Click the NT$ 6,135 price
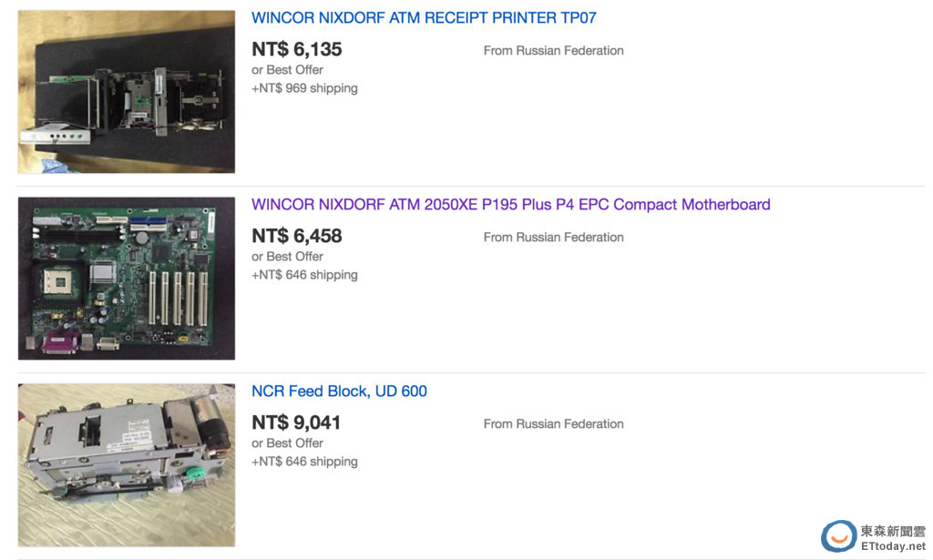Screen dimensions: 933x560 pyautogui.click(x=297, y=49)
